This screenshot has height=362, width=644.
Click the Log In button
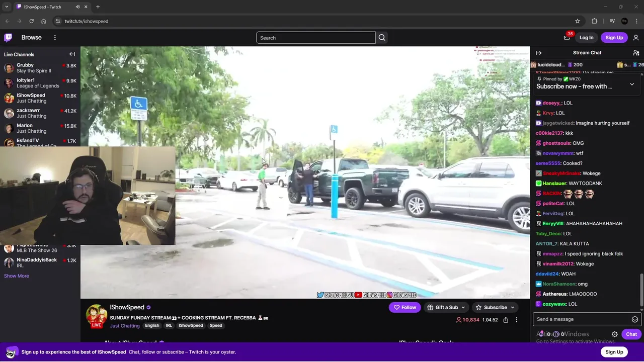click(586, 38)
